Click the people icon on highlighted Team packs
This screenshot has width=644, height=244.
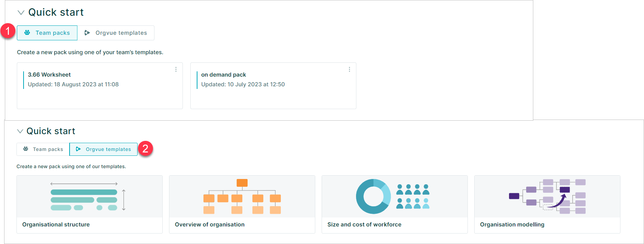[27, 33]
